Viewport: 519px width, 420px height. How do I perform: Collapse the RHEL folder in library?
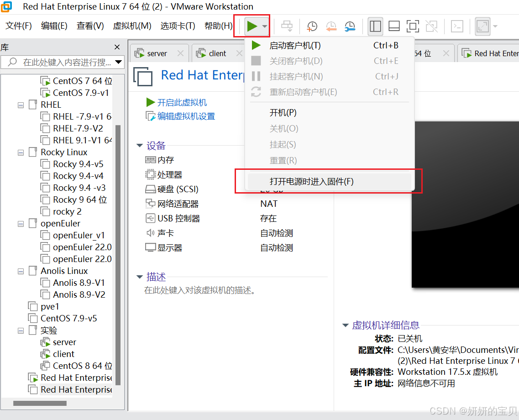(21, 105)
